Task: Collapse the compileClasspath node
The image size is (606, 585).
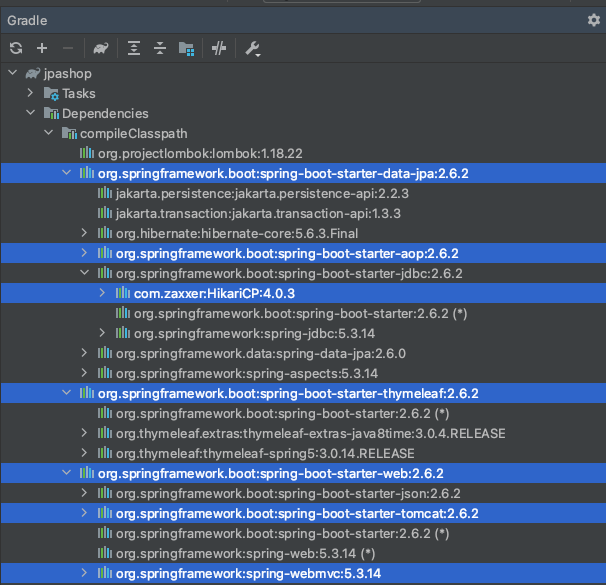Action: [x=49, y=133]
